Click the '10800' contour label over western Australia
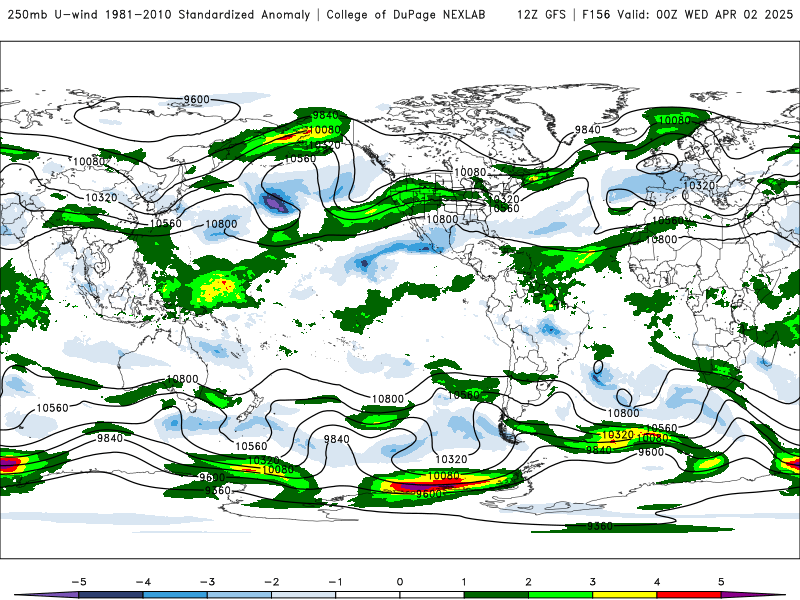Screen dimensions: 800x600 click(x=182, y=379)
